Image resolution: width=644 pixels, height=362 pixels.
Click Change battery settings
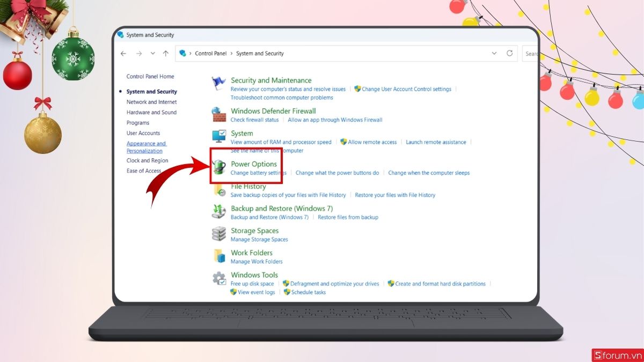point(259,173)
